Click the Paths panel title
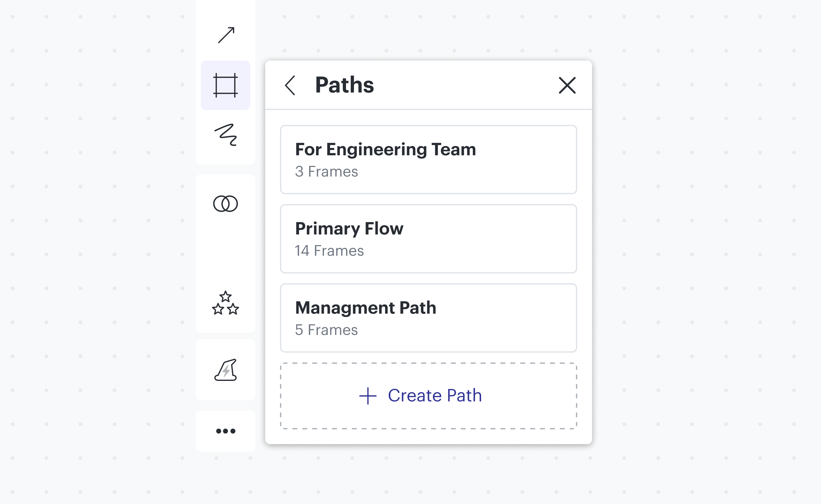This screenshot has height=504, width=821. 344,85
